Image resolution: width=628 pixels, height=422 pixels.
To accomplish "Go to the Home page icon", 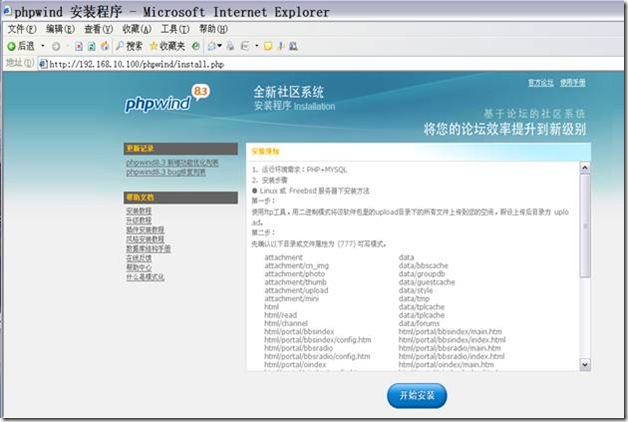I will pyautogui.click(x=105, y=46).
